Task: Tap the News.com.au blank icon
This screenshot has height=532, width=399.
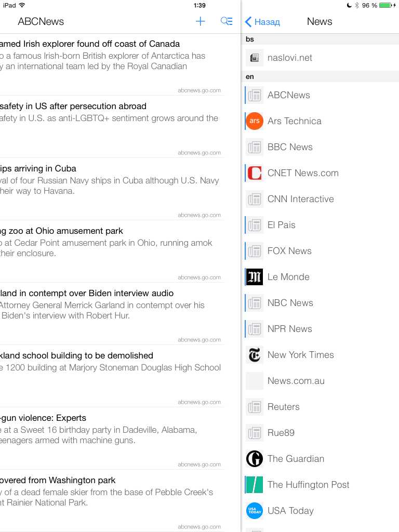Action: pos(255,381)
